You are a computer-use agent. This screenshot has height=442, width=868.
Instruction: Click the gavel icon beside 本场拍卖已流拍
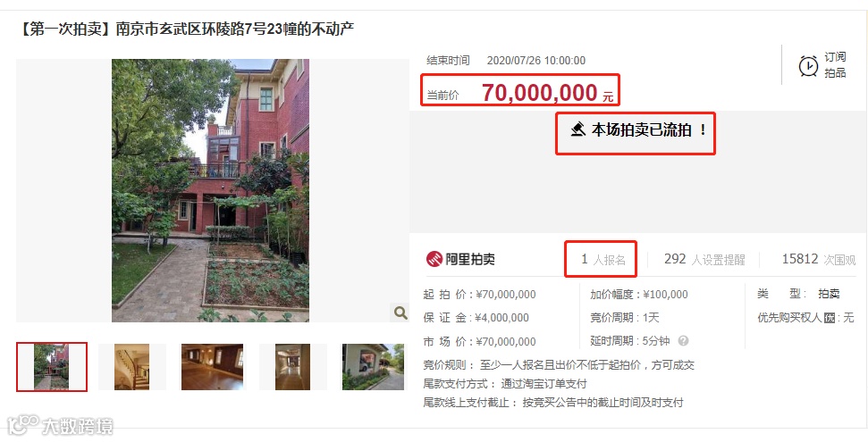point(578,130)
